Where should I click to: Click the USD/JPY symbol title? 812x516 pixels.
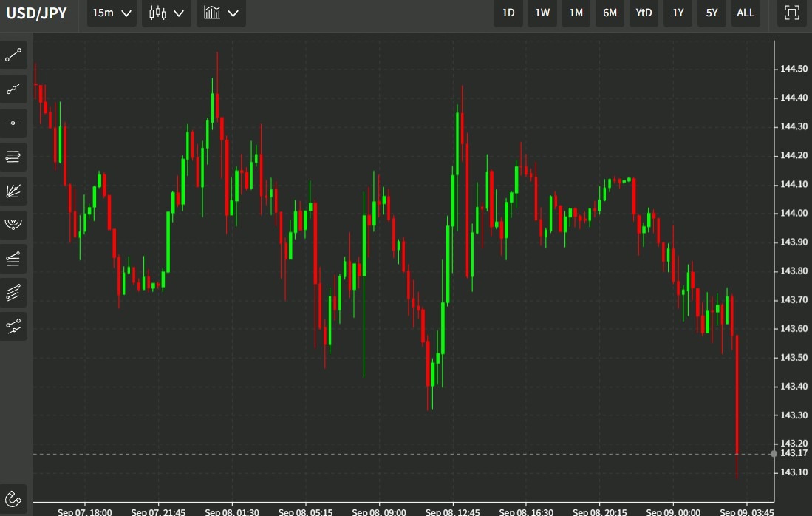point(37,13)
